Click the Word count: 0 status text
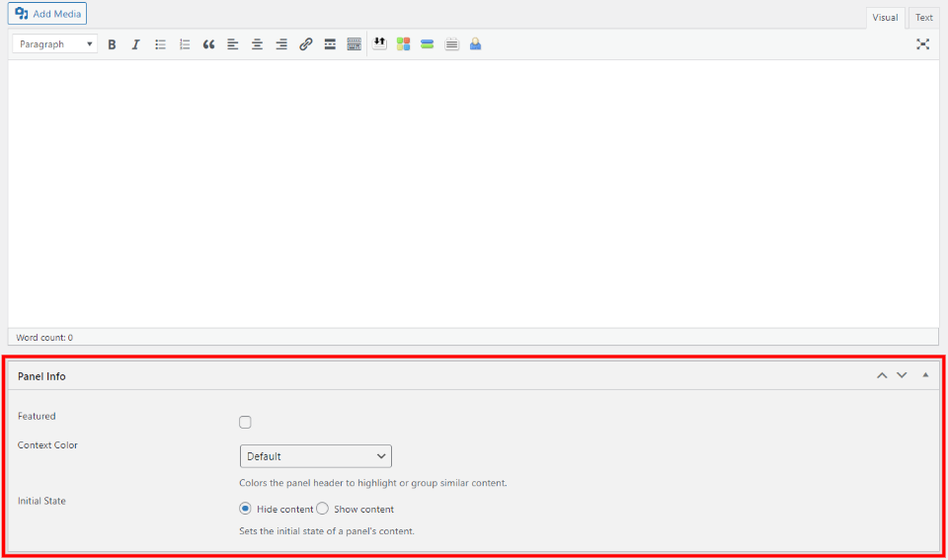 point(44,338)
